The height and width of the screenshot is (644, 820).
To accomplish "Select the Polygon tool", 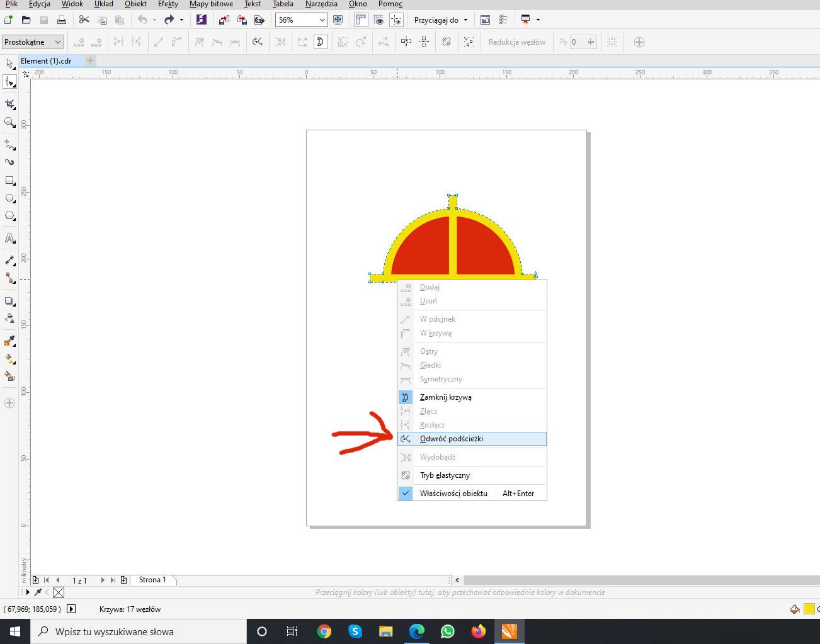I will click(9, 216).
